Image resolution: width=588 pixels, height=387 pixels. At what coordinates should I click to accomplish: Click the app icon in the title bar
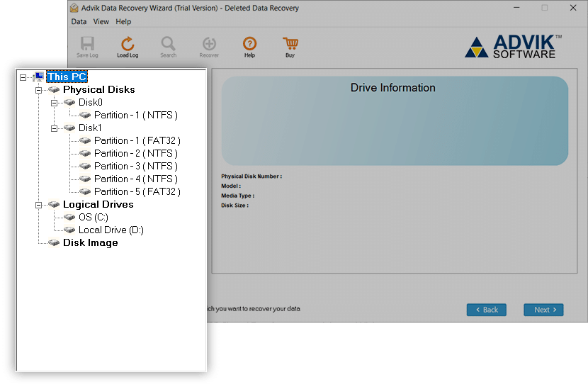coord(74,8)
